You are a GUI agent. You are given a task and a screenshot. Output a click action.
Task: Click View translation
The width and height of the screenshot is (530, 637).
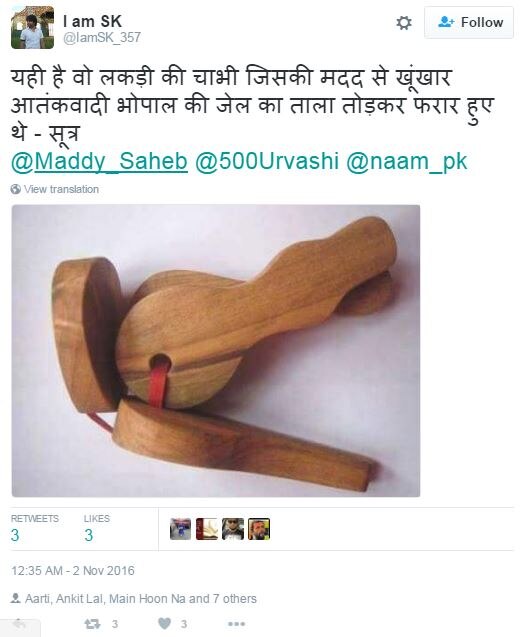(61, 189)
